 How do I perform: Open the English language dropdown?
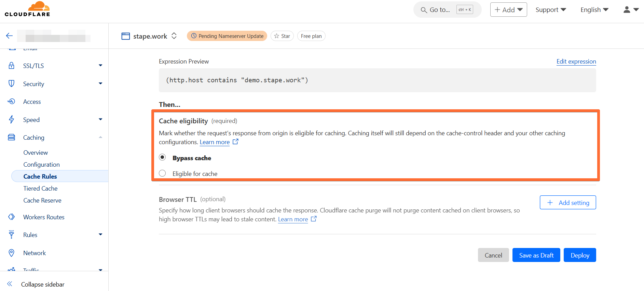[x=594, y=10]
